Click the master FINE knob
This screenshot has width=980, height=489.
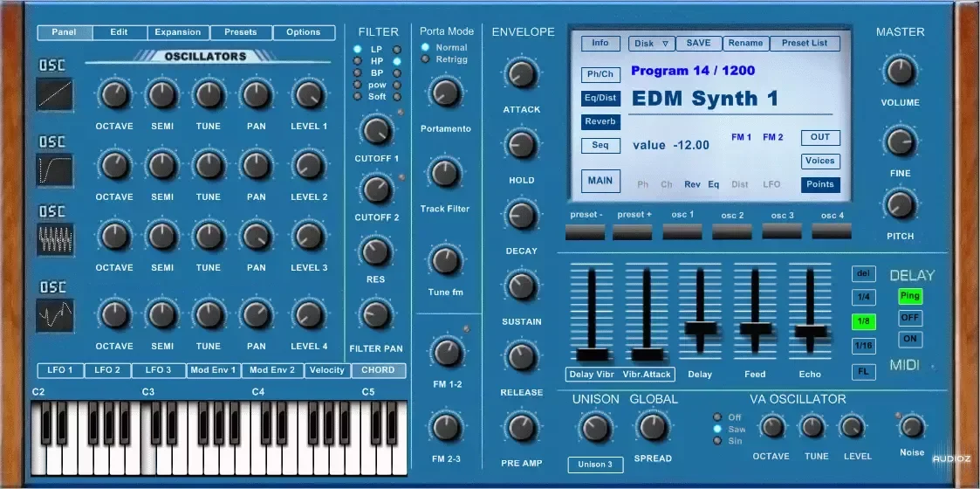900,141
